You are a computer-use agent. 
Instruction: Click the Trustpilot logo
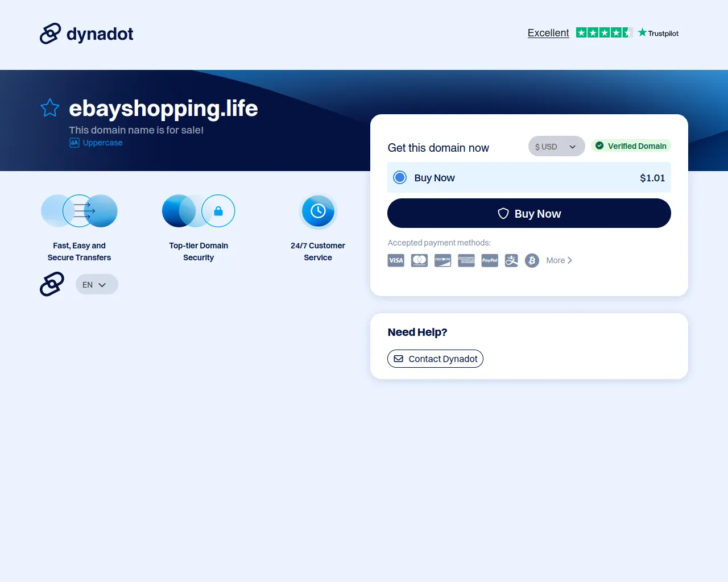tap(658, 33)
